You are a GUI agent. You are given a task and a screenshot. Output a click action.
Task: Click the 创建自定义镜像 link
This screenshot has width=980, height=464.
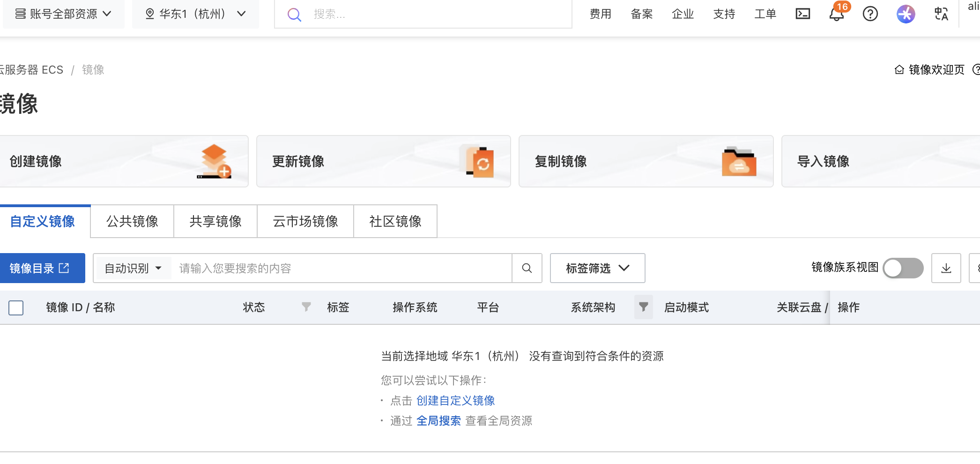(455, 401)
